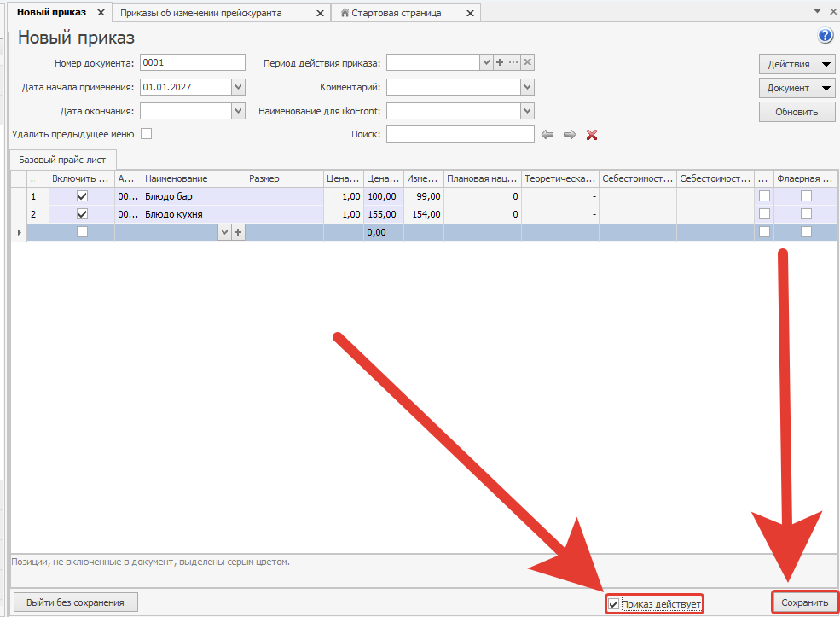Image resolution: width=840 pixels, height=617 pixels.
Task: Click the 'Выйти без сохранения' button
Action: pos(75,602)
